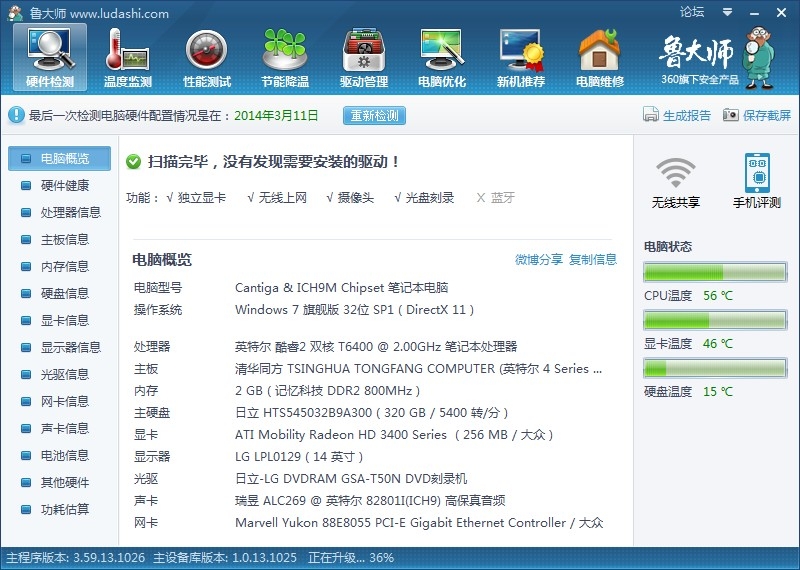Open 电脑维修 computer repair
The height and width of the screenshot is (570, 800).
(599, 57)
